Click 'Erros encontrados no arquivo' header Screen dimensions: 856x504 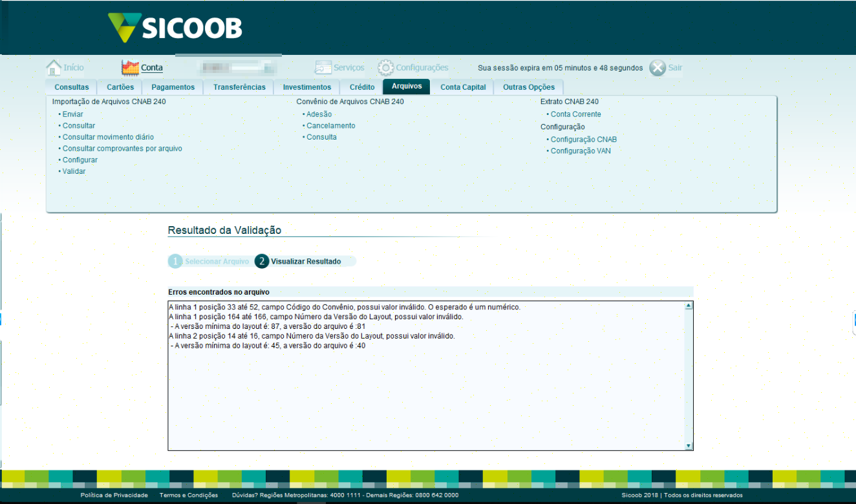pyautogui.click(x=219, y=292)
